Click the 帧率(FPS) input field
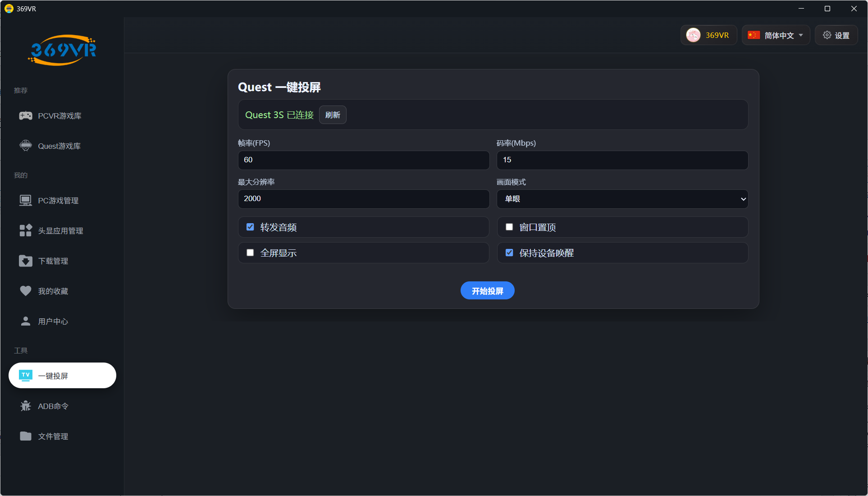 click(363, 160)
